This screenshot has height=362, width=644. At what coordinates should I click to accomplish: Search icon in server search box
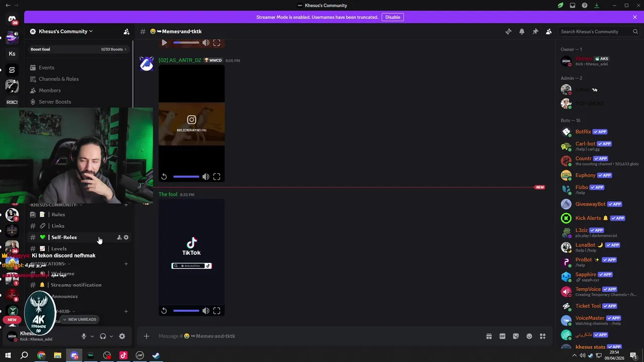pos(635,31)
